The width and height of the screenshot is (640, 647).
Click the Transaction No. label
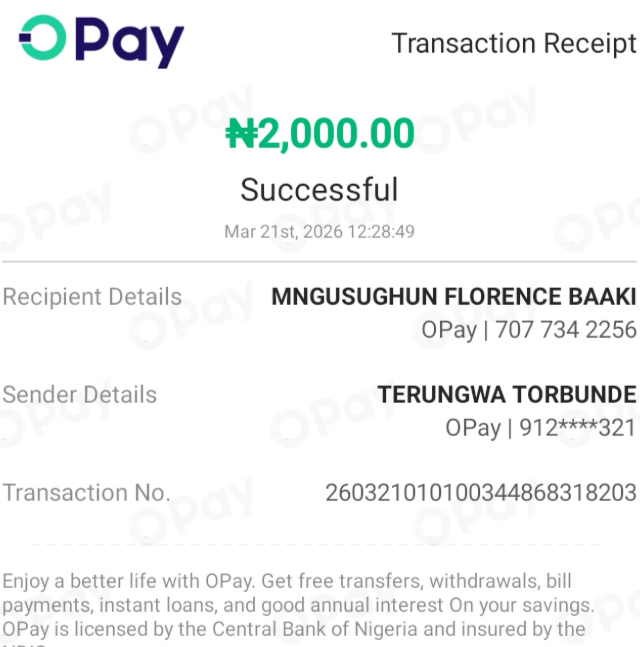[86, 493]
